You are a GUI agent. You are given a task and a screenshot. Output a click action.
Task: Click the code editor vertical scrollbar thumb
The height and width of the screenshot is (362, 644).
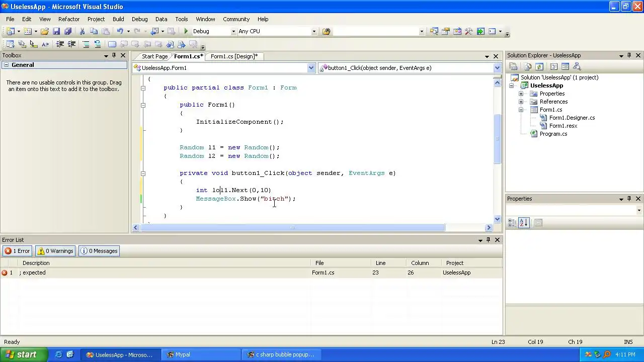click(x=498, y=139)
